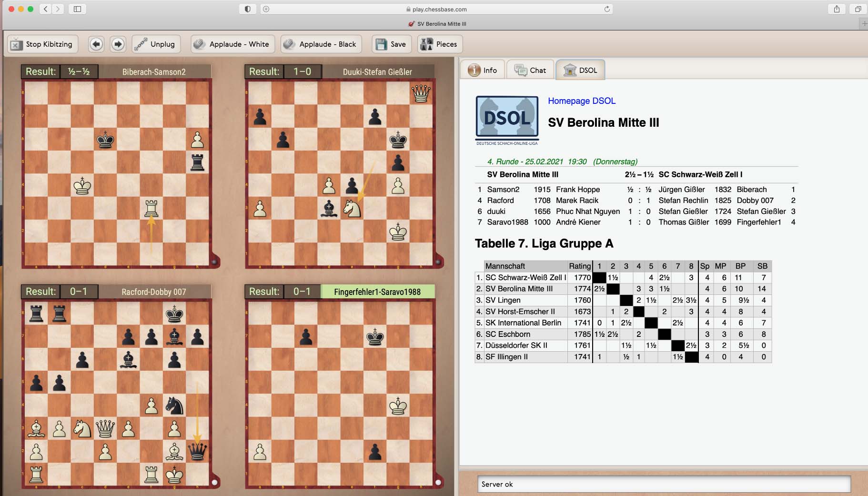Toggle the browser sidebar button
868x496 pixels.
77,9
